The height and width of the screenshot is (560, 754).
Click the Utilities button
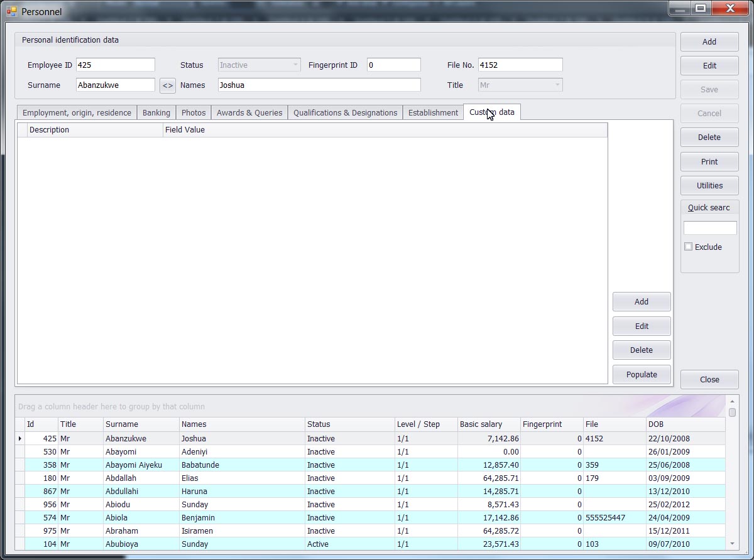709,186
